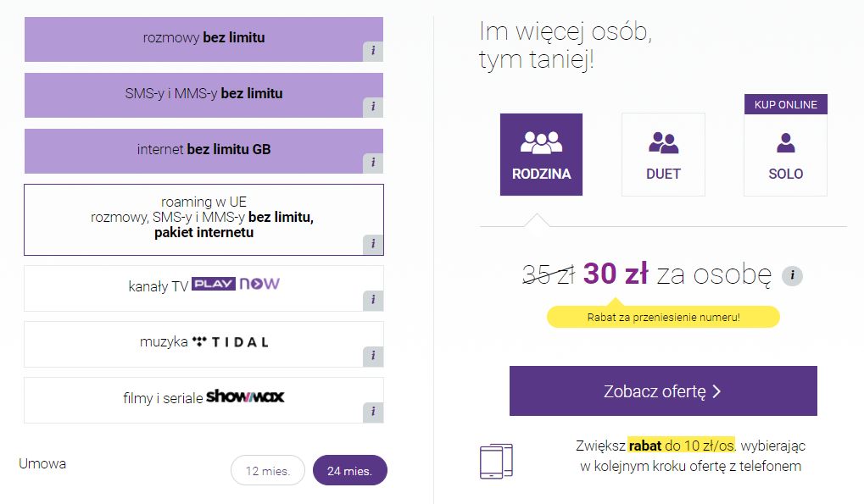This screenshot has height=504, width=864.
Task: Open info icon for filmy i seriale Showmax
Action: [373, 413]
